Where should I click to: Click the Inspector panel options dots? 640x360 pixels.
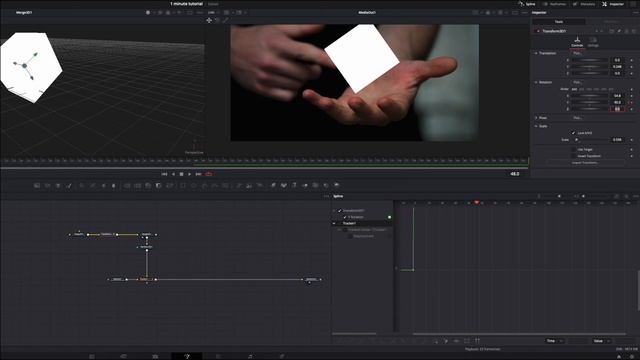pos(635,13)
